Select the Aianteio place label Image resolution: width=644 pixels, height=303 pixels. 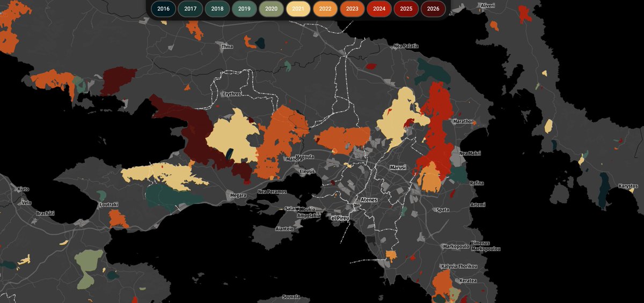284,228
